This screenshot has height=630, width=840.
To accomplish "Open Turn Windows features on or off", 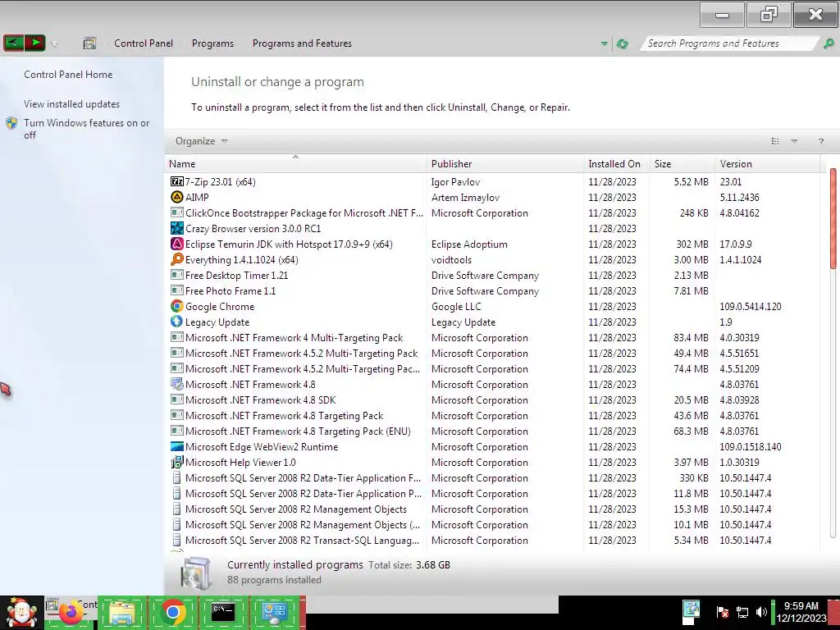I will 86,129.
